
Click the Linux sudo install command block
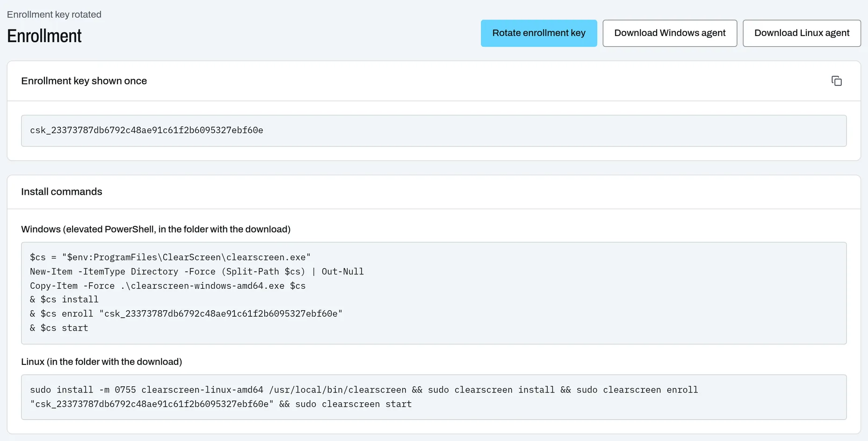pyautogui.click(x=434, y=397)
